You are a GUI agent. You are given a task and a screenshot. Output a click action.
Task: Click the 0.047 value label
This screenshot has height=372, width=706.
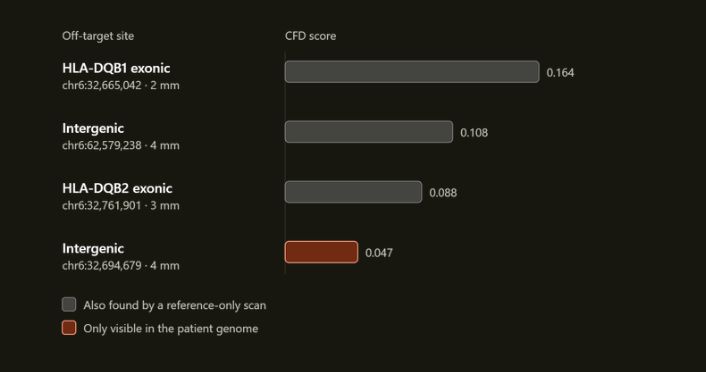(379, 253)
